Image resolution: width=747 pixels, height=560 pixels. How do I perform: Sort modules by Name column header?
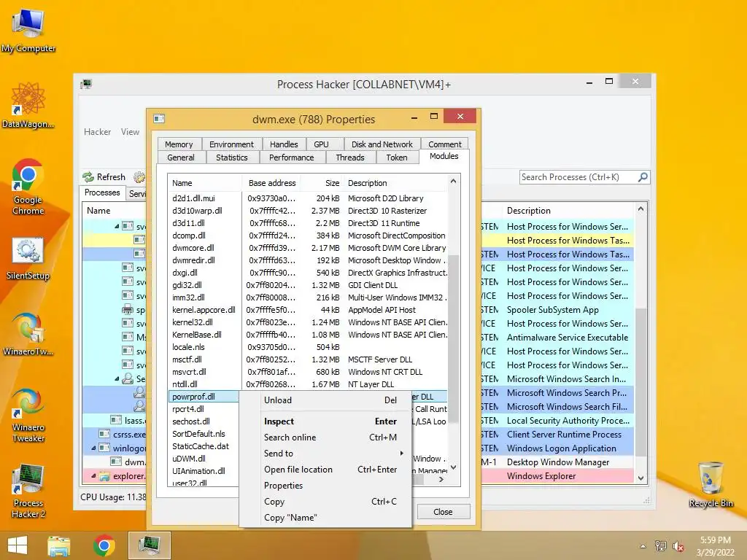pos(205,183)
